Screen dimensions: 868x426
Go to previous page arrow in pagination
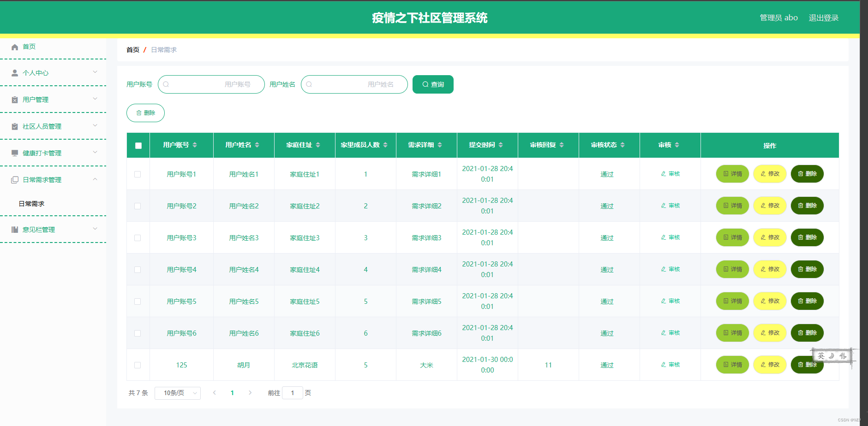click(x=214, y=393)
